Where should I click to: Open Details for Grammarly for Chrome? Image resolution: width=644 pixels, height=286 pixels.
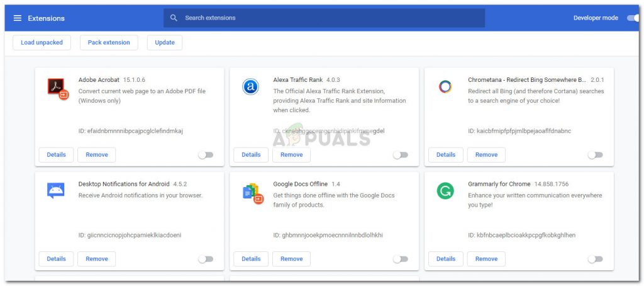pos(446,259)
